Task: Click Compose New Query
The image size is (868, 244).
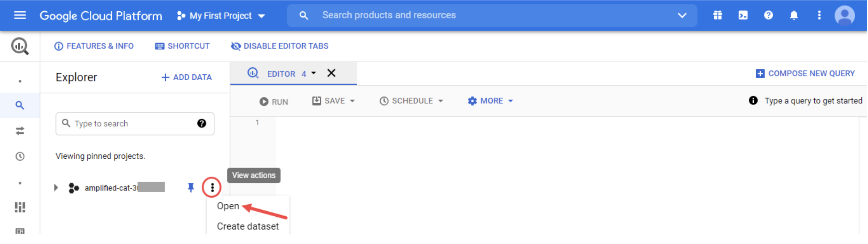Action: click(805, 74)
